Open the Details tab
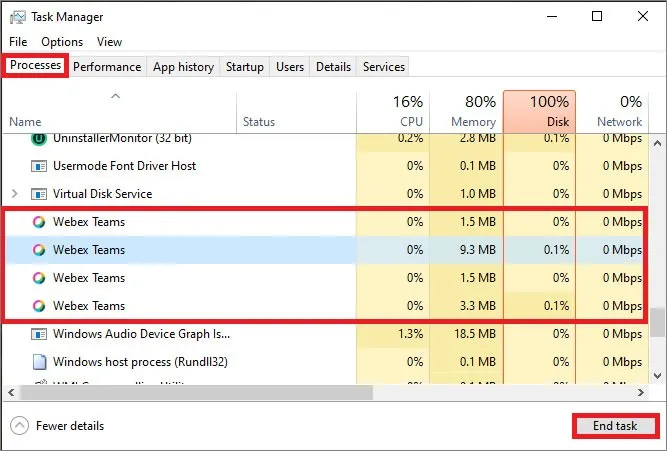 [x=333, y=67]
